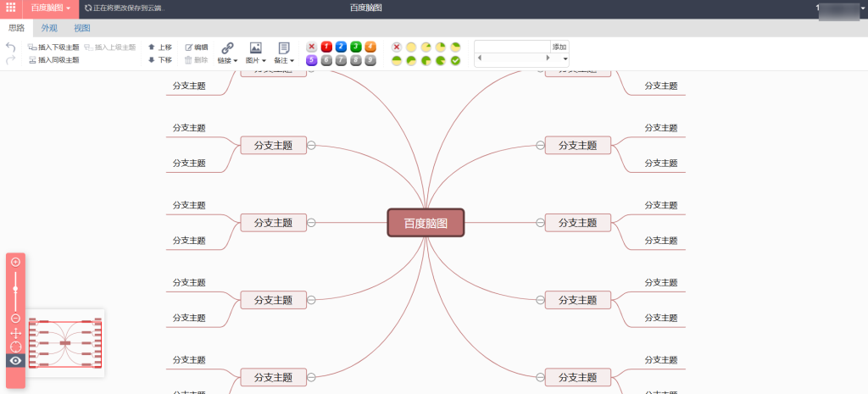Set progress to seven-eighths pie icon
The height and width of the screenshot is (394, 868).
tap(441, 60)
